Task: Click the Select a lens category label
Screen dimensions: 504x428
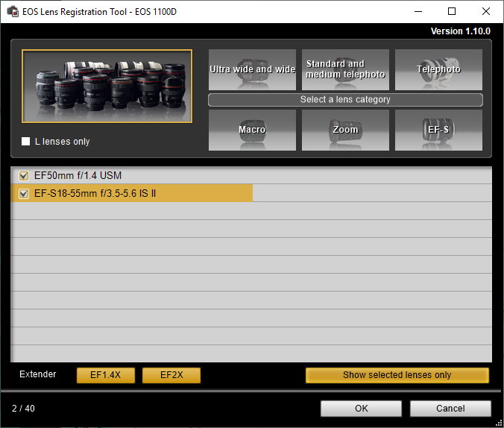Action: point(345,100)
